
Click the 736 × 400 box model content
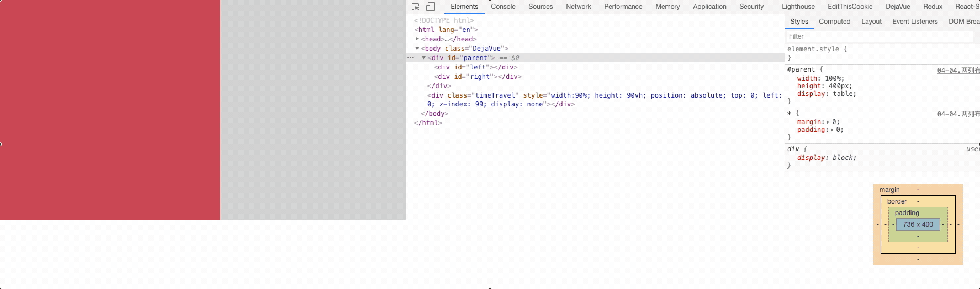[918, 224]
